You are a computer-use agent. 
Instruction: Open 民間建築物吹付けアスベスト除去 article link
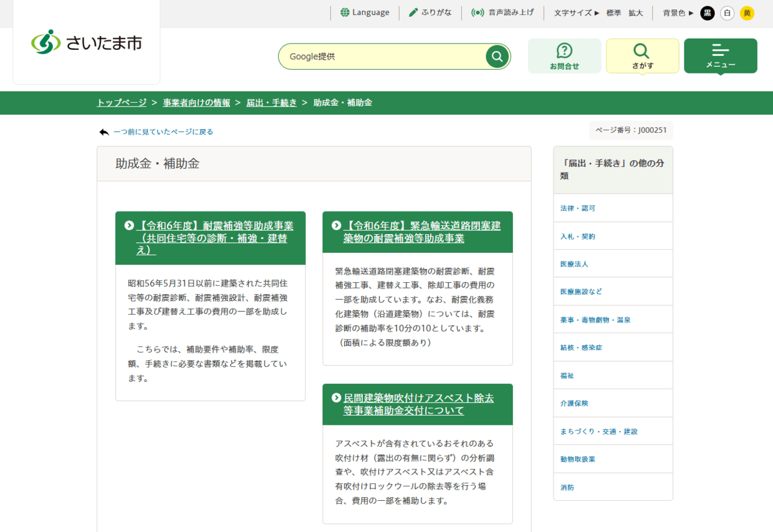coord(418,404)
